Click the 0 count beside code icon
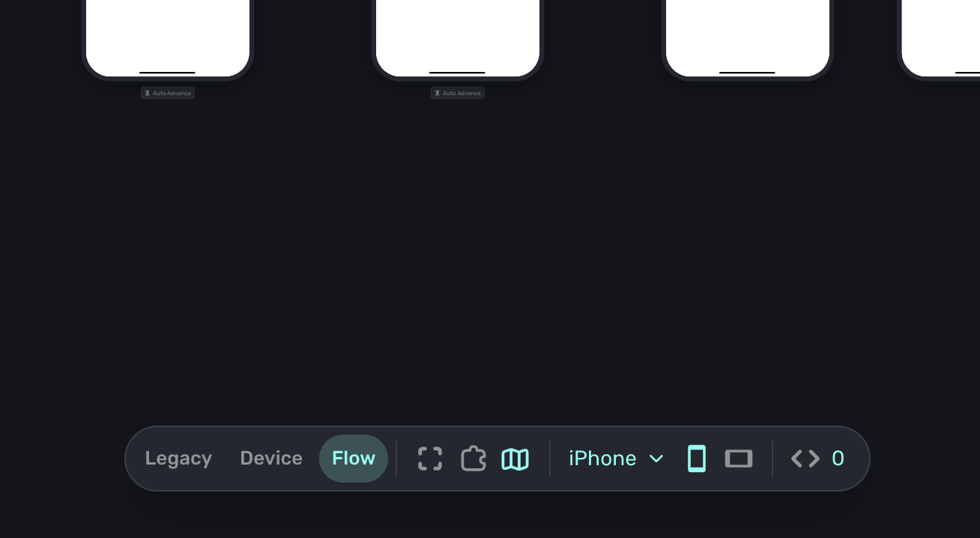The image size is (980, 538). pyautogui.click(x=838, y=459)
